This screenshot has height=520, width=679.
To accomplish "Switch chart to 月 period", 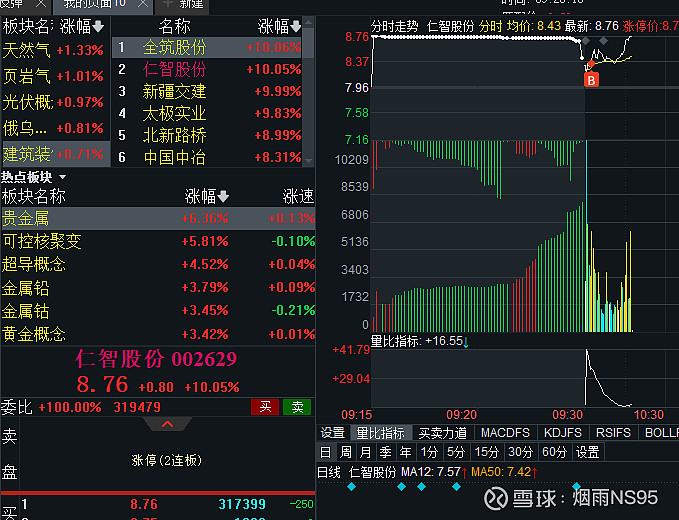I will [x=365, y=452].
